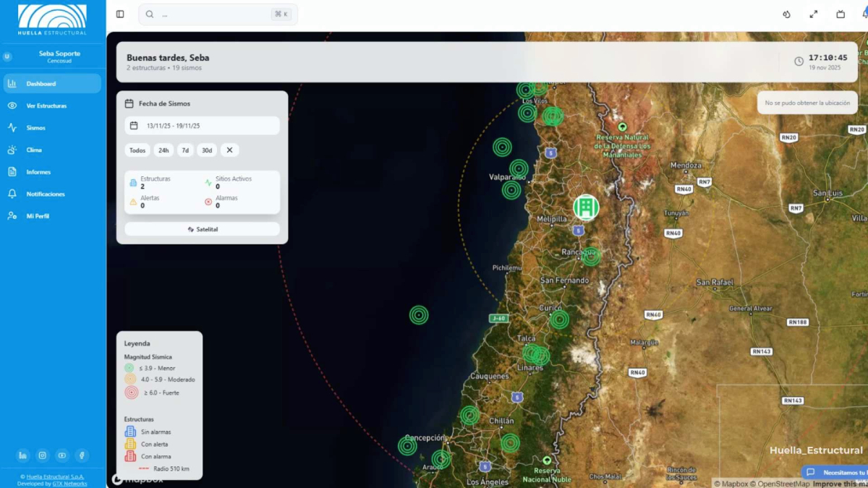Toggle the sidebar collapse icon

(x=120, y=14)
